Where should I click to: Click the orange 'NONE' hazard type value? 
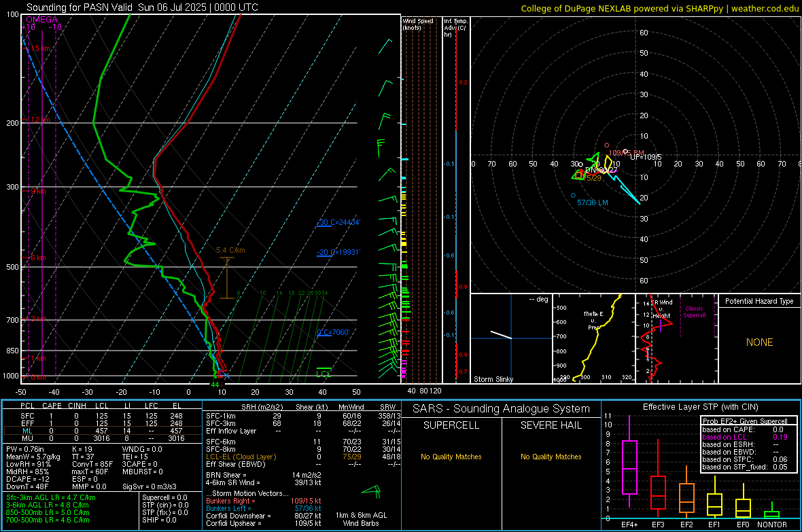(x=759, y=342)
